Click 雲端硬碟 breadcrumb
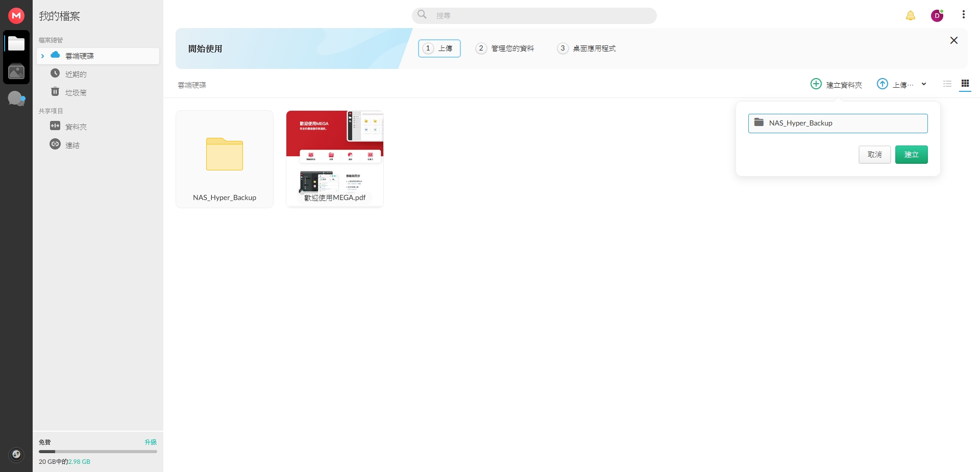 point(192,85)
